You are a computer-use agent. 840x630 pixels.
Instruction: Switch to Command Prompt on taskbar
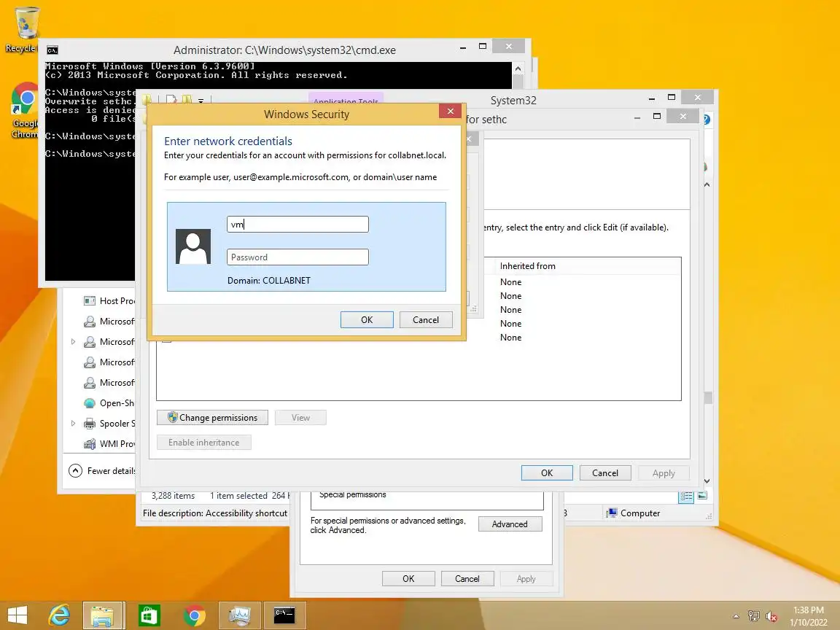coord(284,615)
